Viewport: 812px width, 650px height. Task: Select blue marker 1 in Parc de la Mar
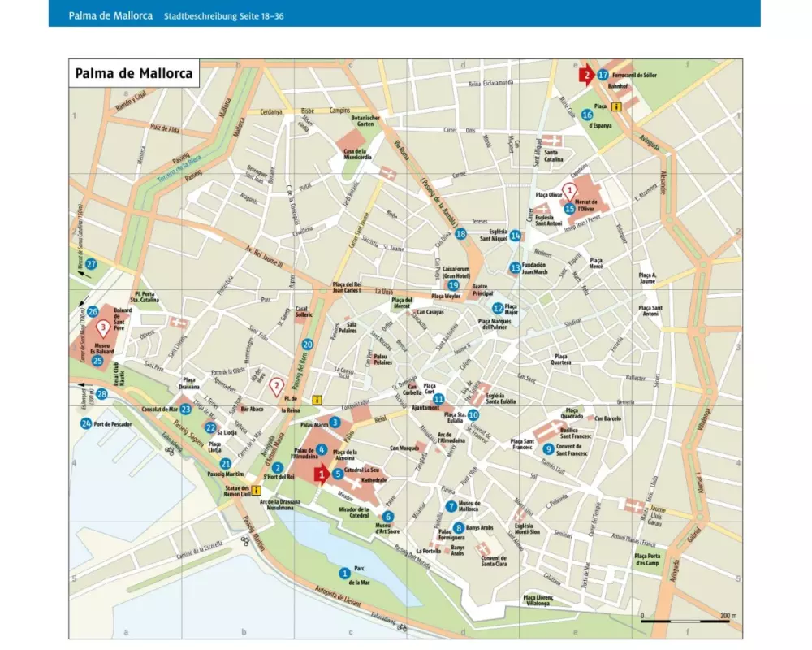tap(345, 572)
